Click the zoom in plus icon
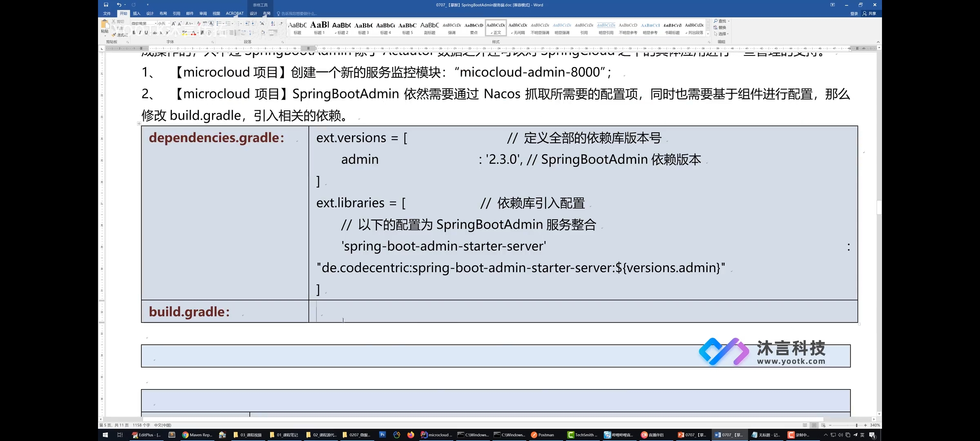 (865, 425)
